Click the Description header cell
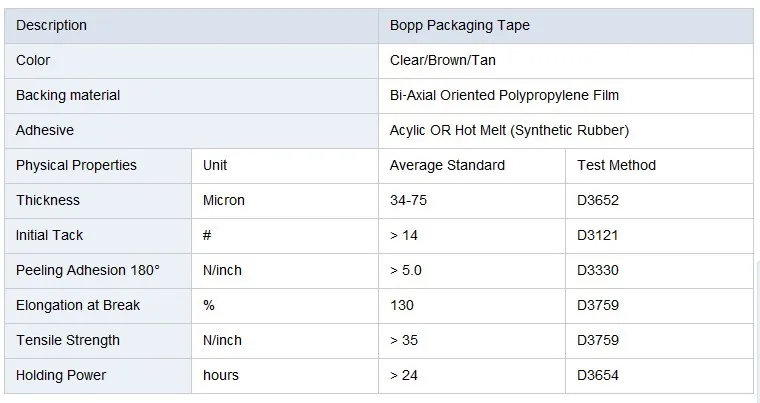 click(x=52, y=25)
